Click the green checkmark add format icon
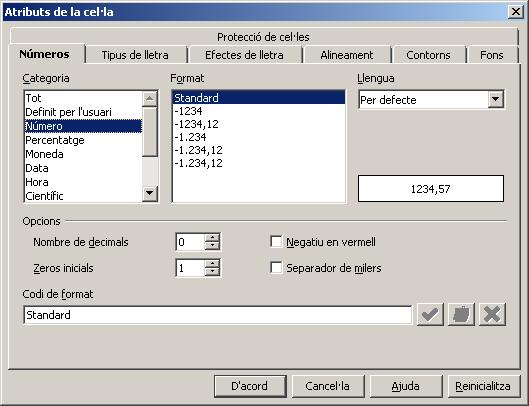The image size is (529, 406). coord(430,315)
